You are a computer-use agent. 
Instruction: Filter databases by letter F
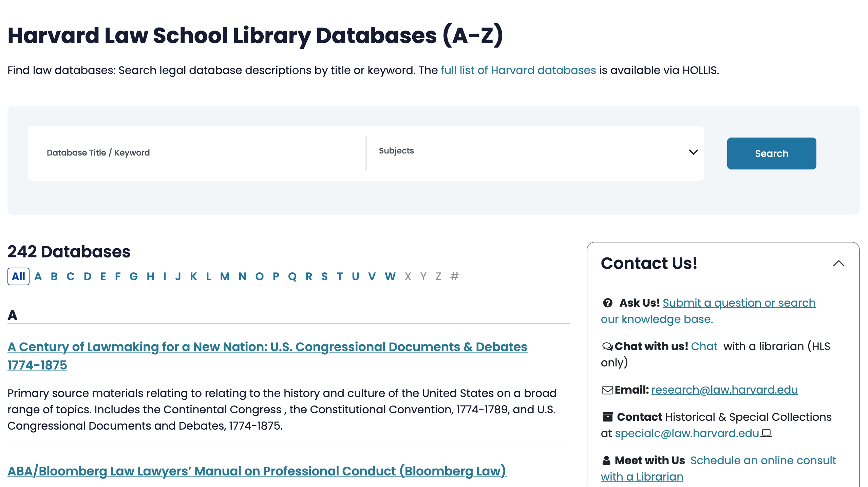[118, 276]
